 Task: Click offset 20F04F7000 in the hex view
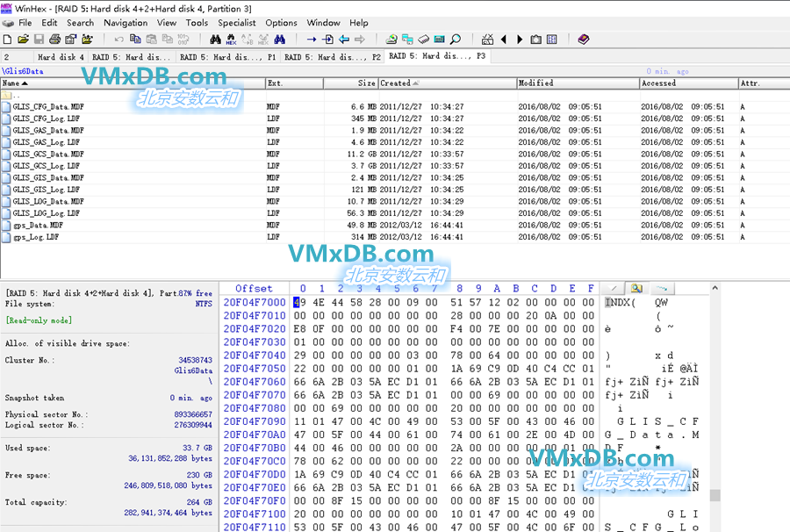255,302
